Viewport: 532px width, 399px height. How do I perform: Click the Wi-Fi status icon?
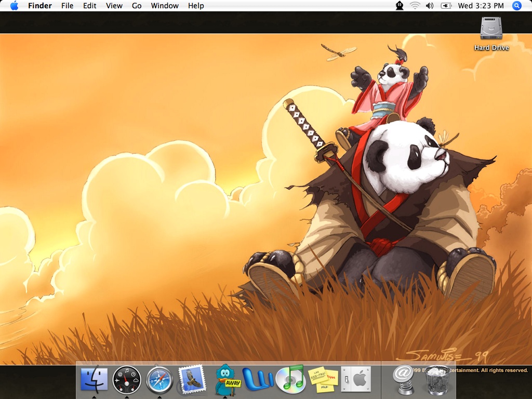point(415,5)
